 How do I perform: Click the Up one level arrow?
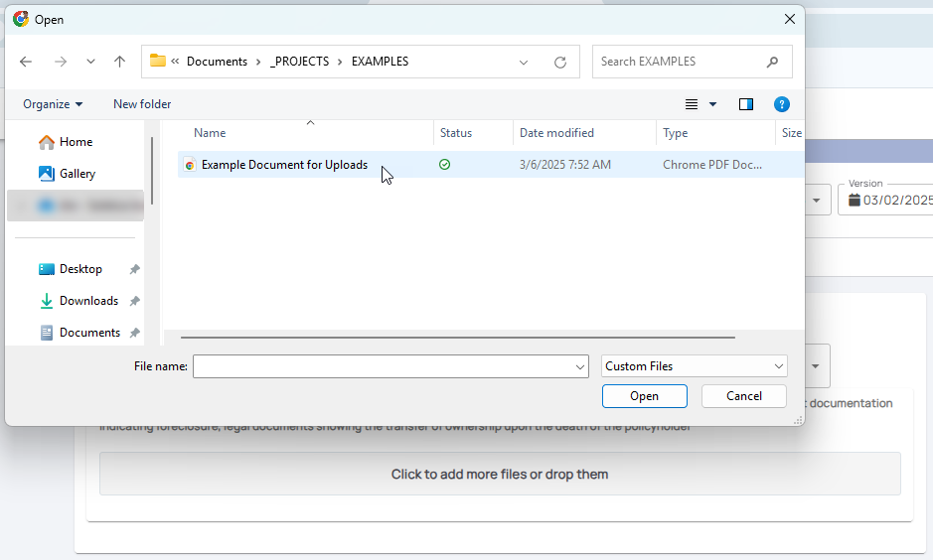tap(120, 62)
